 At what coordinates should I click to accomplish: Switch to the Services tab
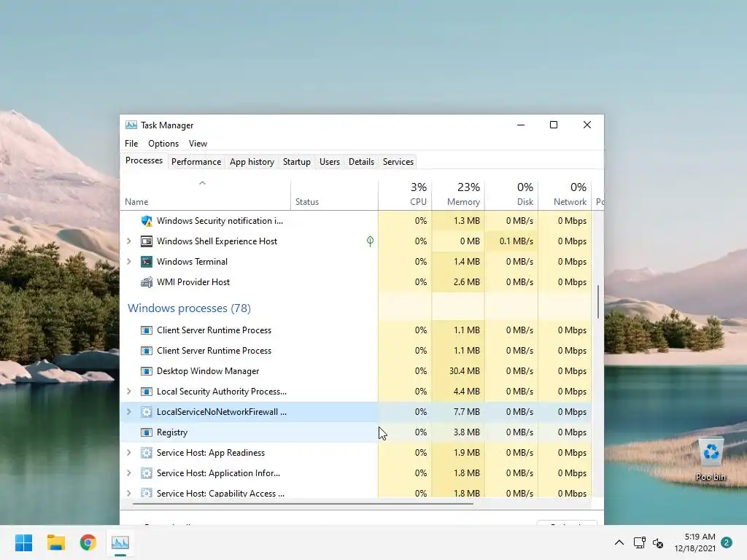coord(398,162)
